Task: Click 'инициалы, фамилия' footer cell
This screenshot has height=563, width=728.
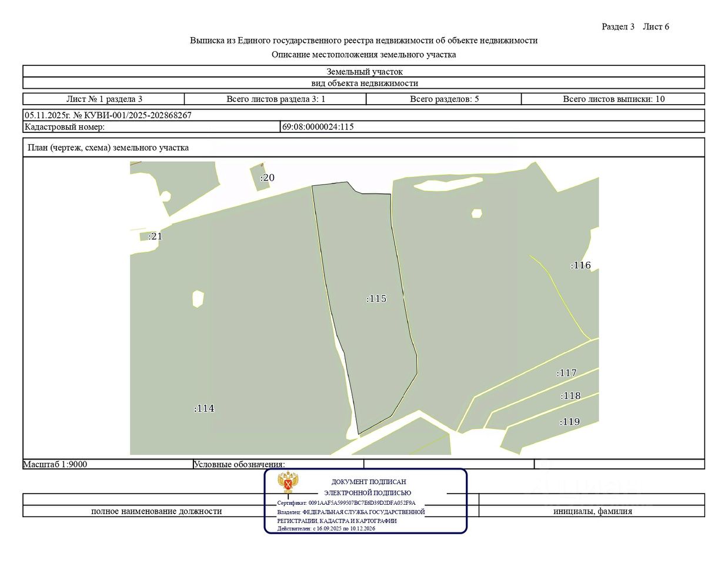Action: point(593,511)
